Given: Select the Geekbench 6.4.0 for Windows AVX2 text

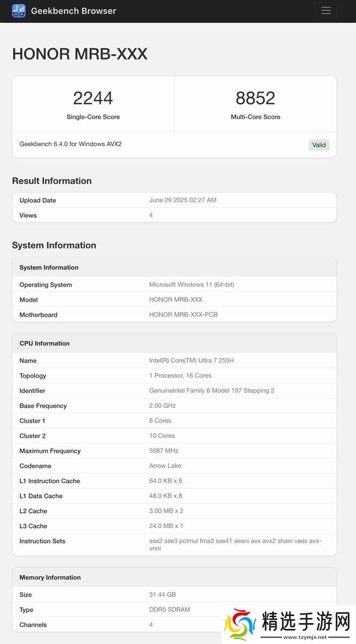Looking at the screenshot, I should click(x=70, y=144).
